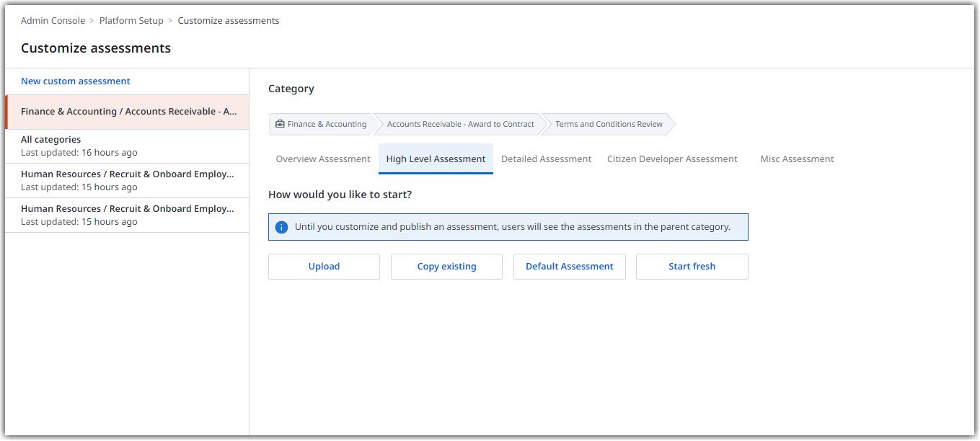Go to Admin Console breadcrumb
Screen dimensions: 980x441
[x=53, y=21]
